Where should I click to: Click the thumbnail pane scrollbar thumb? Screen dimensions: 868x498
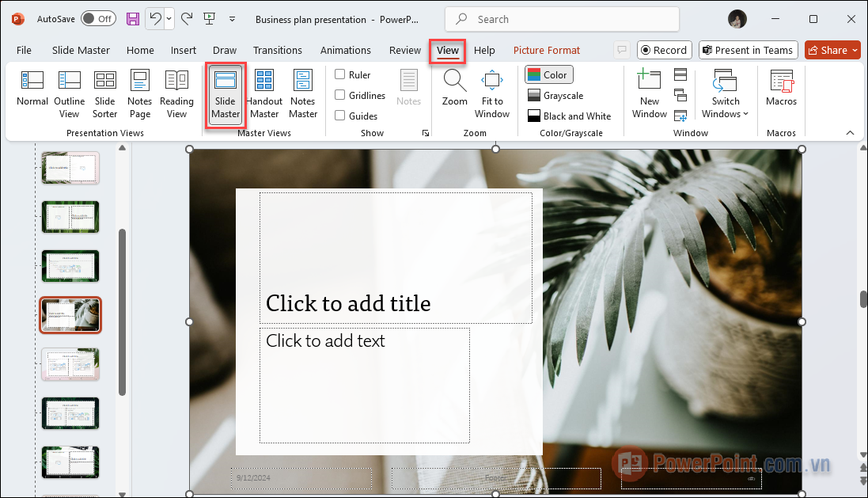pos(123,312)
